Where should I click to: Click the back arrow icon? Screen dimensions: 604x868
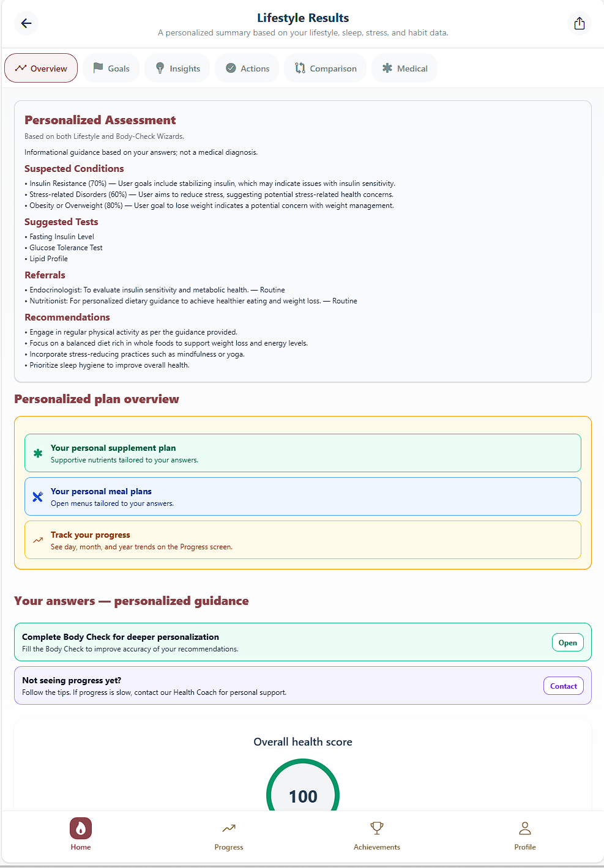coord(26,23)
